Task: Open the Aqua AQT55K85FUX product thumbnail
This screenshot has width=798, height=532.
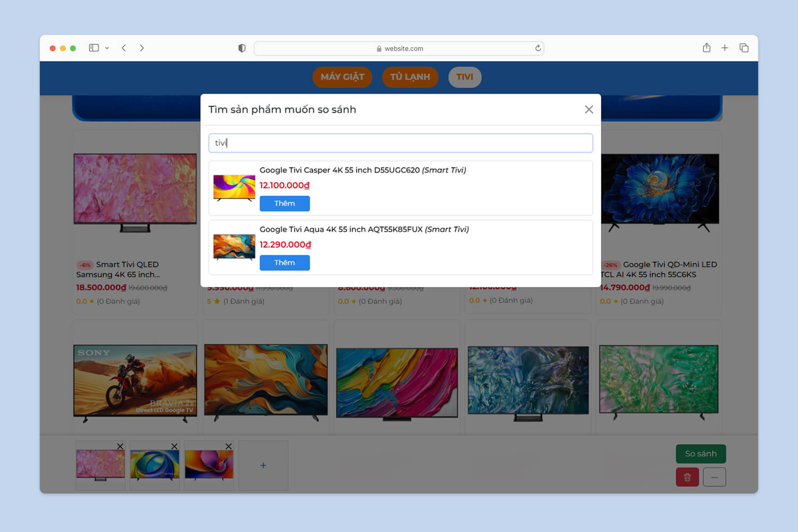Action: 234,247
